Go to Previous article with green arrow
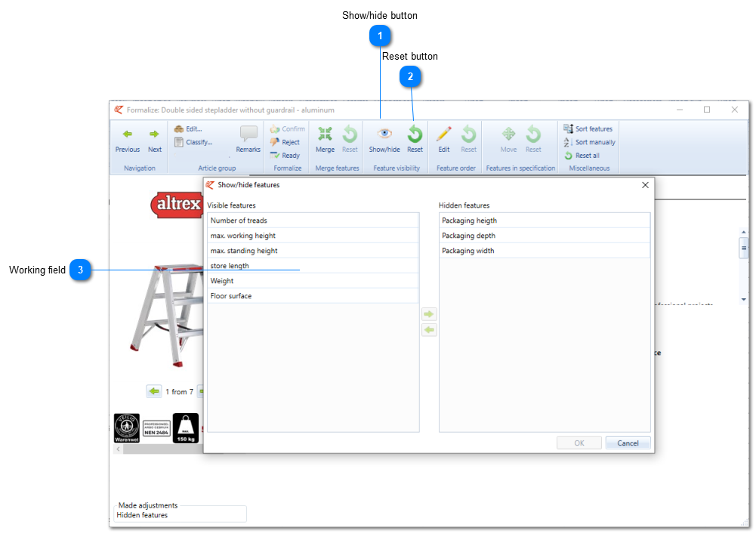This screenshot has width=756, height=534. click(128, 140)
